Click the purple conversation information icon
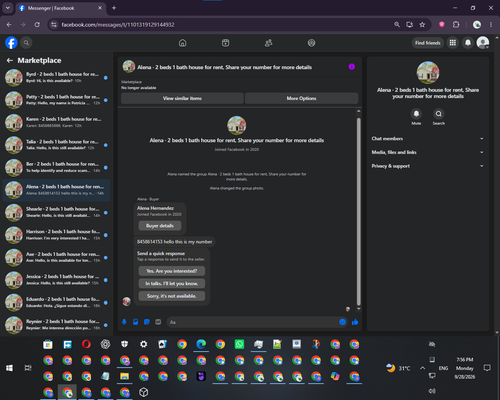Screen dimensions: 500x400 [352, 67]
